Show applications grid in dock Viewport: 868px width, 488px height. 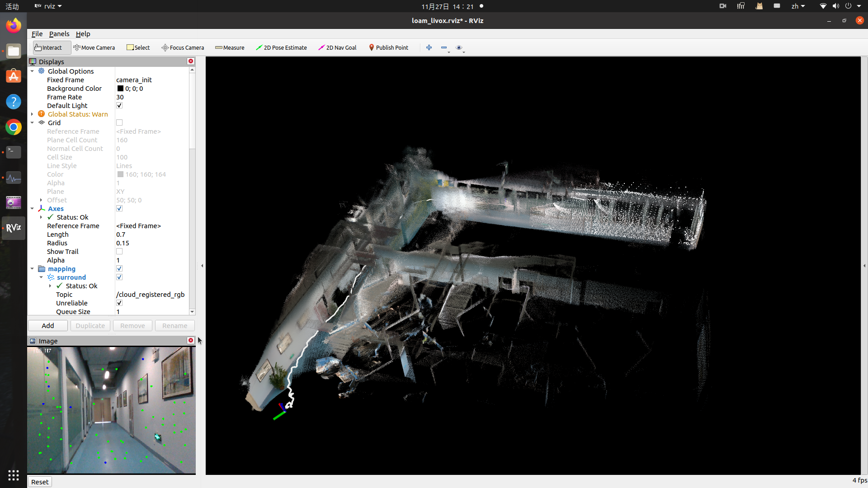coord(14,475)
